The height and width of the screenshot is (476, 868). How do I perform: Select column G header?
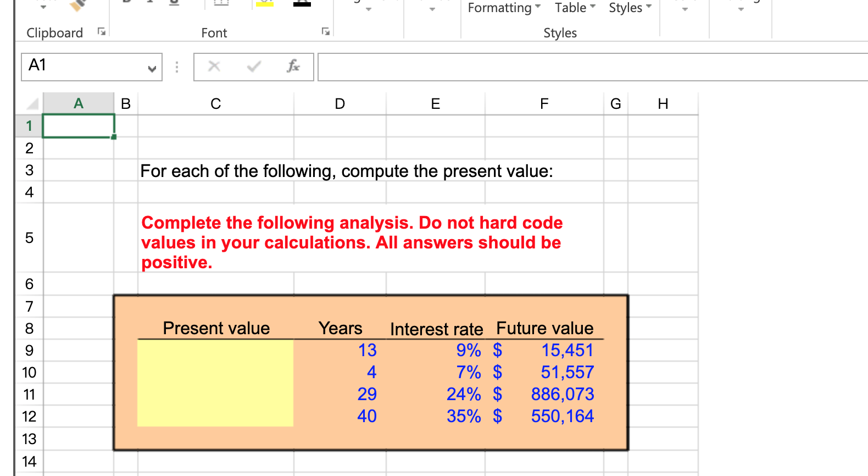616,103
